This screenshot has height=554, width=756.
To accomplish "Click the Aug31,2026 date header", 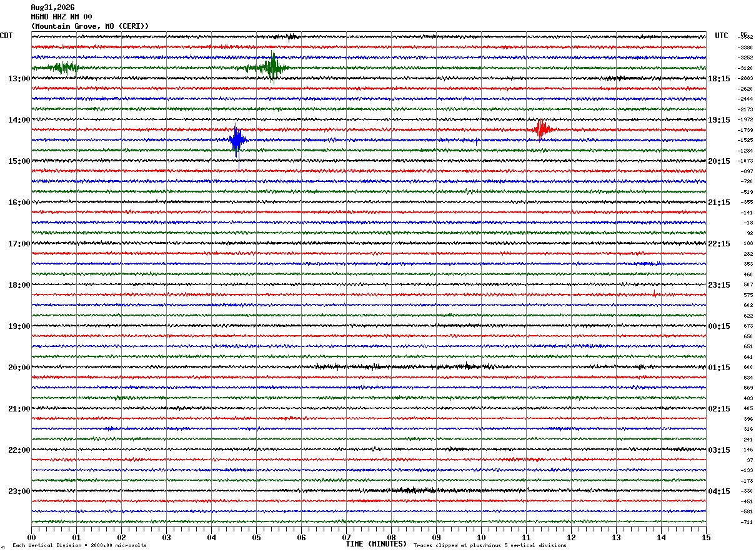I will 52,8.
